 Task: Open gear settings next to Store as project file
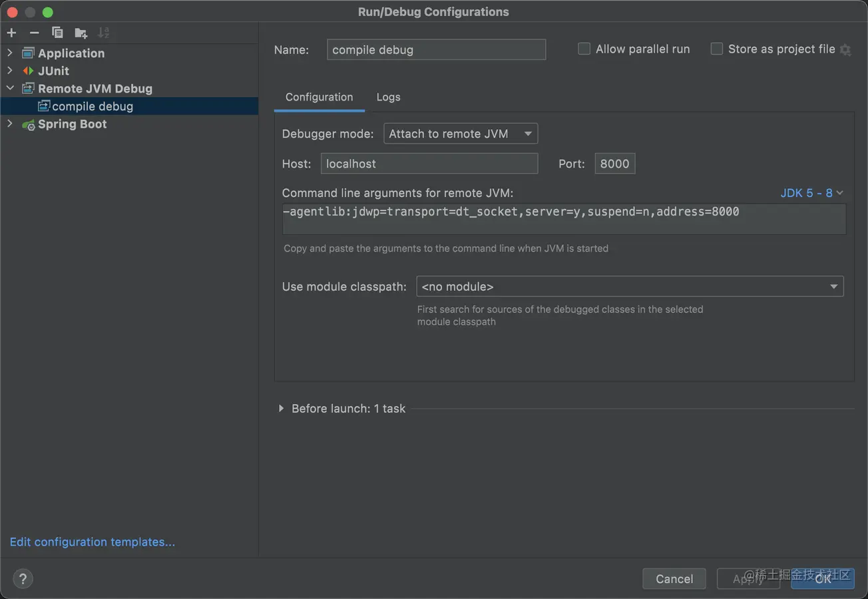(845, 50)
